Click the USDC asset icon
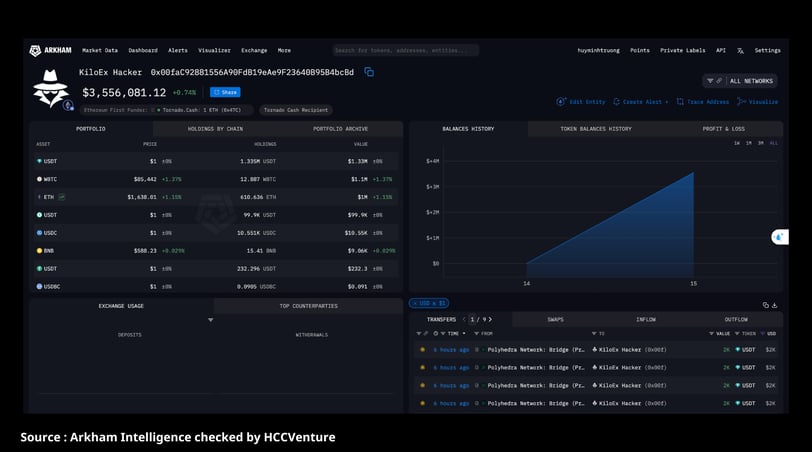This screenshot has width=812, height=452. pyautogui.click(x=39, y=233)
